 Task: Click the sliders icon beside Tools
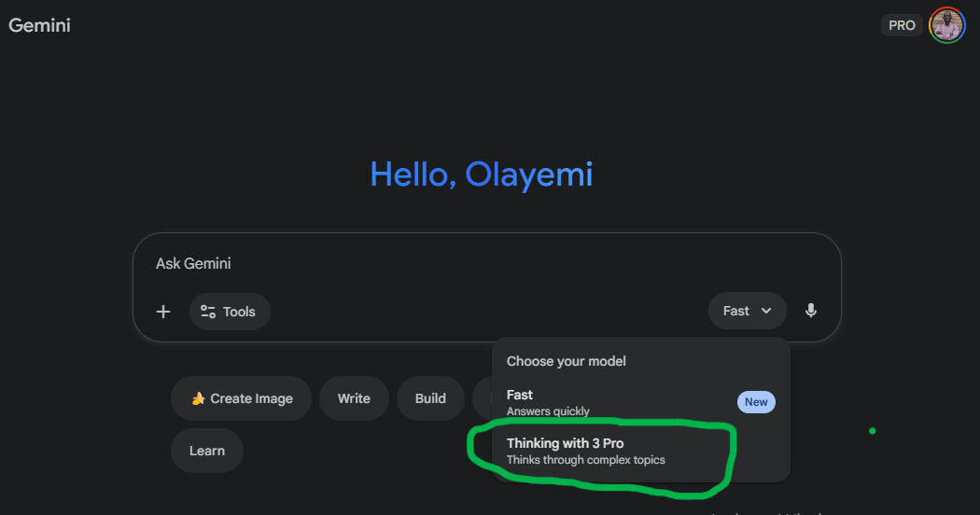point(208,312)
